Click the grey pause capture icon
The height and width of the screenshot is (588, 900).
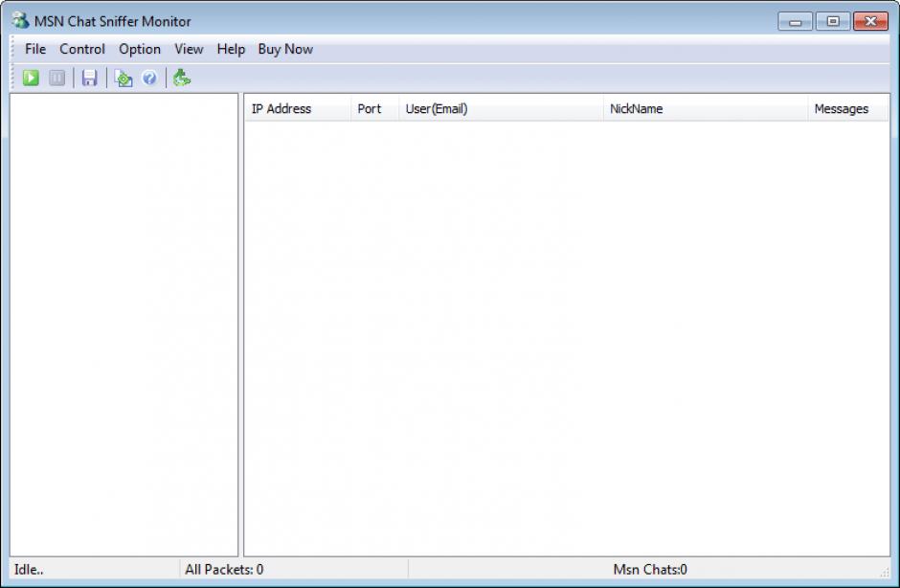coord(56,78)
